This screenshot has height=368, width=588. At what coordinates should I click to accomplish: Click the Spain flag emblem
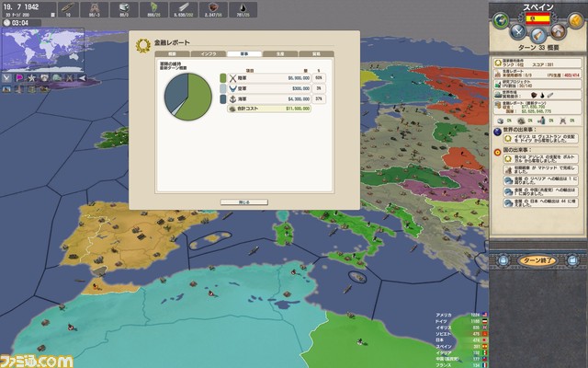tap(537, 18)
